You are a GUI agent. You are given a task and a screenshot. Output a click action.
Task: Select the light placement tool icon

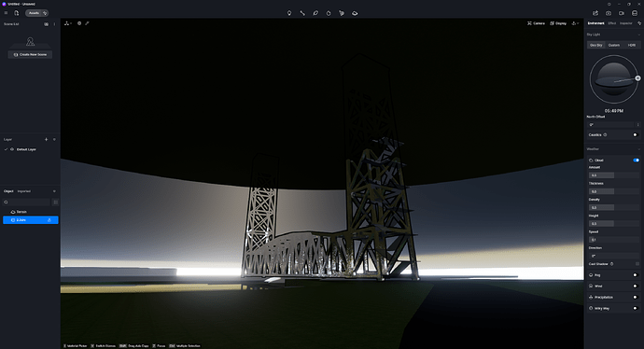click(289, 13)
